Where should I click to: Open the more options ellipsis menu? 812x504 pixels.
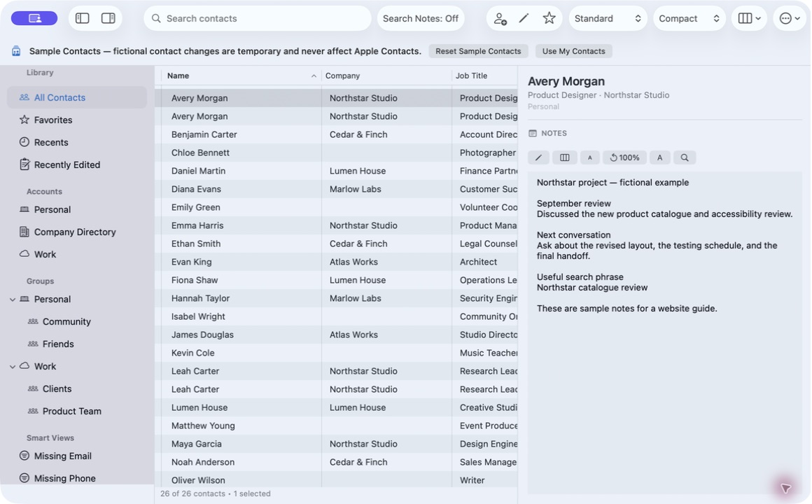[789, 18]
